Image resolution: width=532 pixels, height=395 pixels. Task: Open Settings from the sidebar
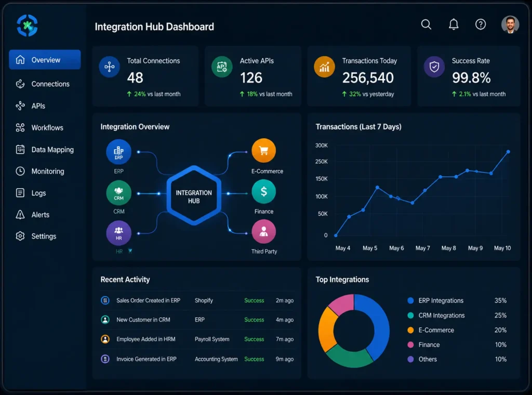pyautogui.click(x=45, y=236)
